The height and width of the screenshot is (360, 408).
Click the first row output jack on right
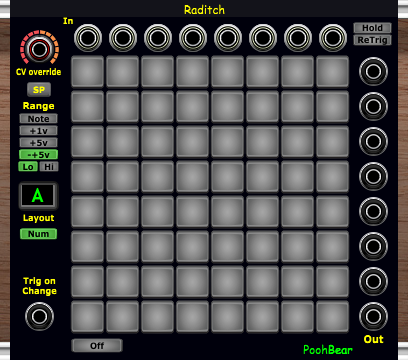373,71
